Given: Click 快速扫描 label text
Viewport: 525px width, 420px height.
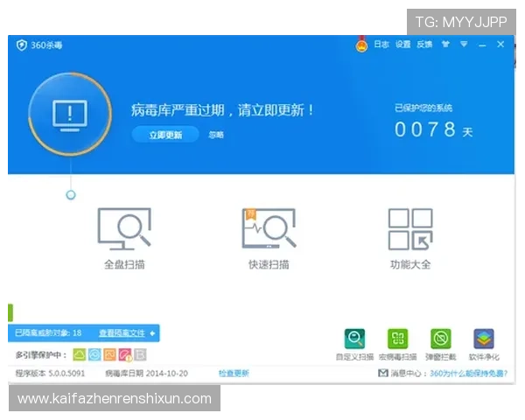Looking at the screenshot, I should point(269,264).
